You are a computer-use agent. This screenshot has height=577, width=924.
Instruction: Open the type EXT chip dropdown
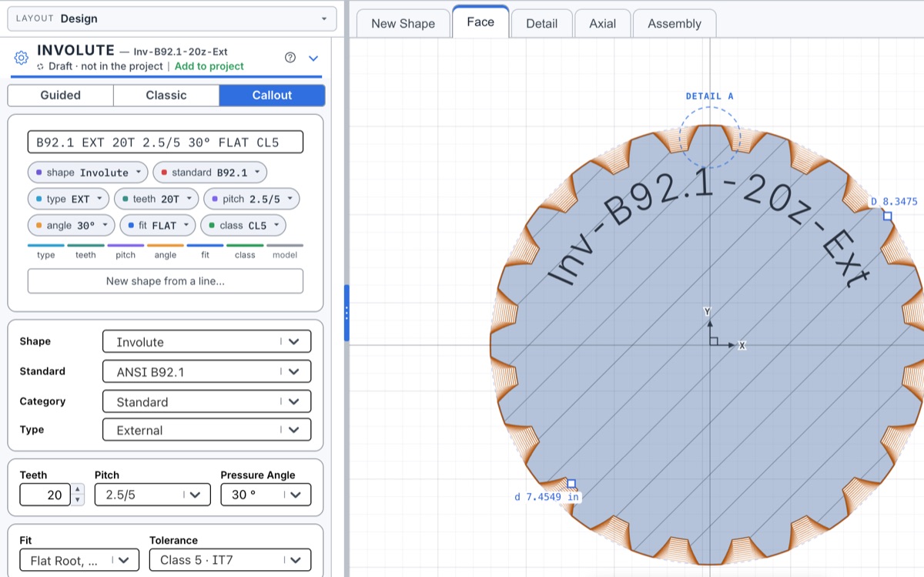pyautogui.click(x=69, y=199)
